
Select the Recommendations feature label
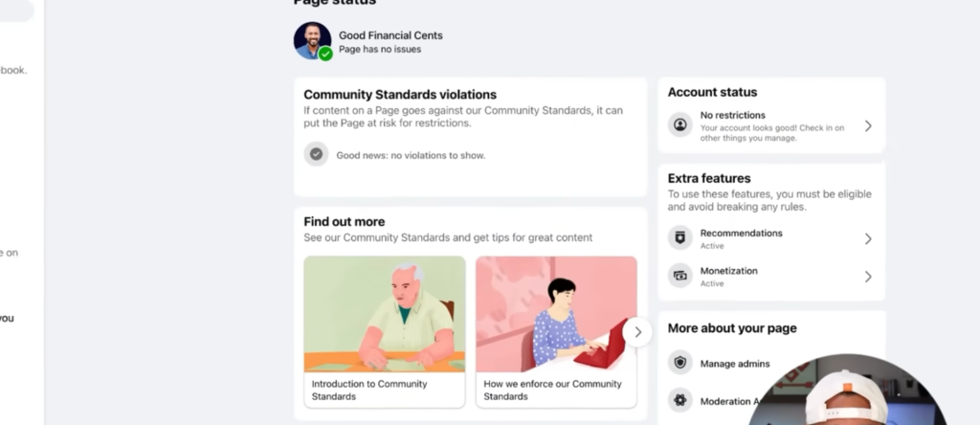click(x=741, y=233)
